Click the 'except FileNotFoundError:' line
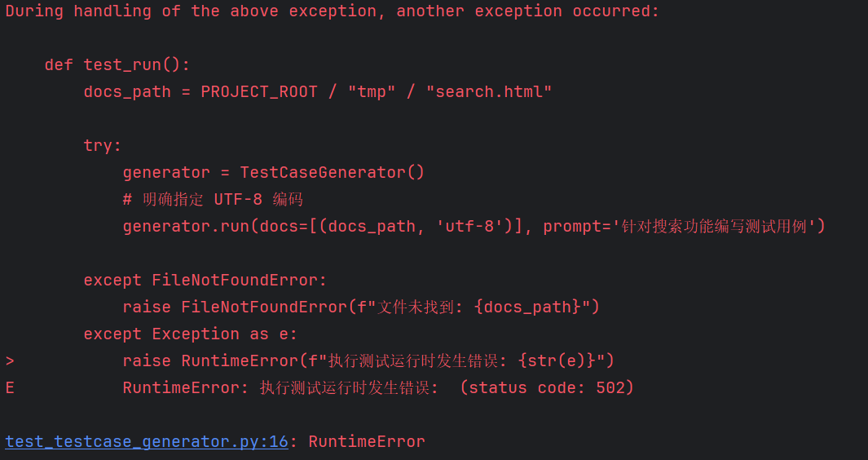Viewport: 868px width, 460px height. point(205,280)
